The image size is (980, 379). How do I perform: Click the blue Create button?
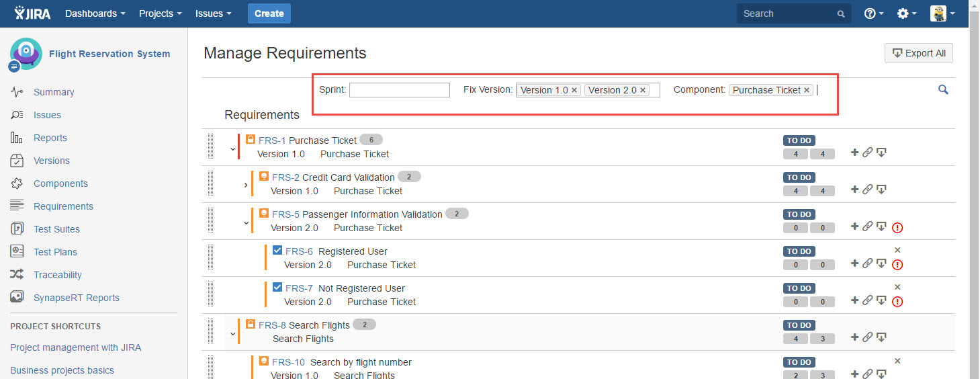tap(269, 13)
